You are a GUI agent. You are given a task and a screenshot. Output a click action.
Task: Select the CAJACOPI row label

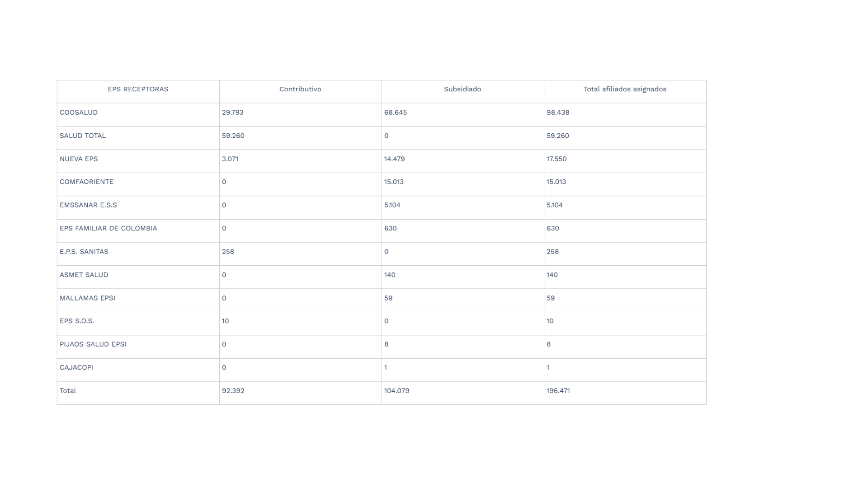tap(76, 368)
